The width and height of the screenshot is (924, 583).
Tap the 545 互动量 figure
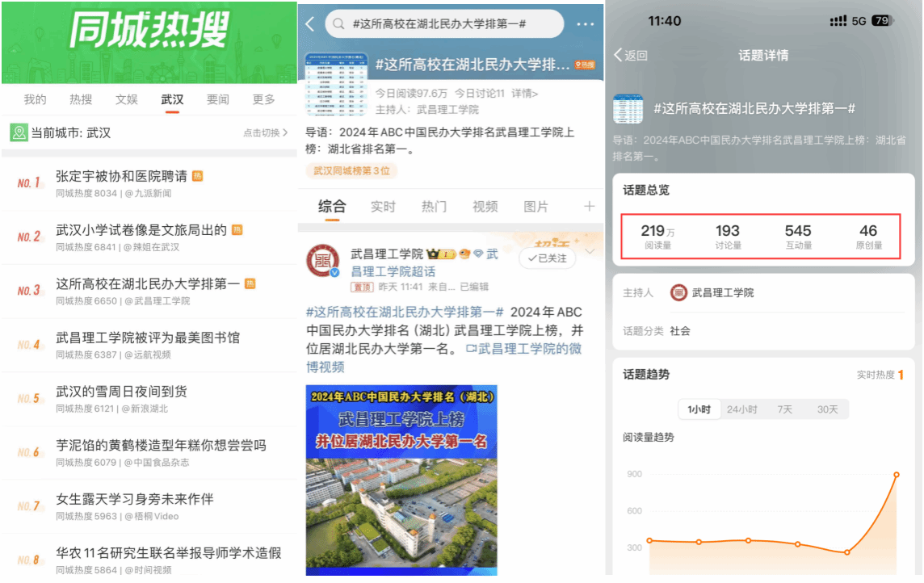(x=799, y=237)
